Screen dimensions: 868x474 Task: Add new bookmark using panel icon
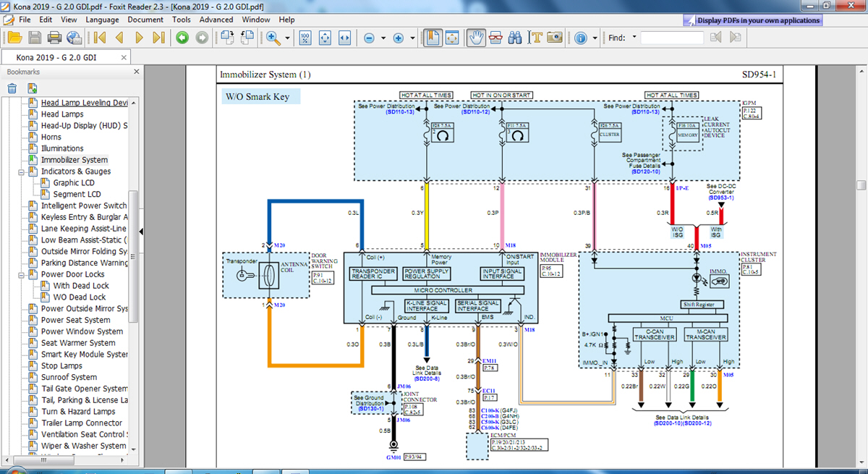click(x=33, y=88)
